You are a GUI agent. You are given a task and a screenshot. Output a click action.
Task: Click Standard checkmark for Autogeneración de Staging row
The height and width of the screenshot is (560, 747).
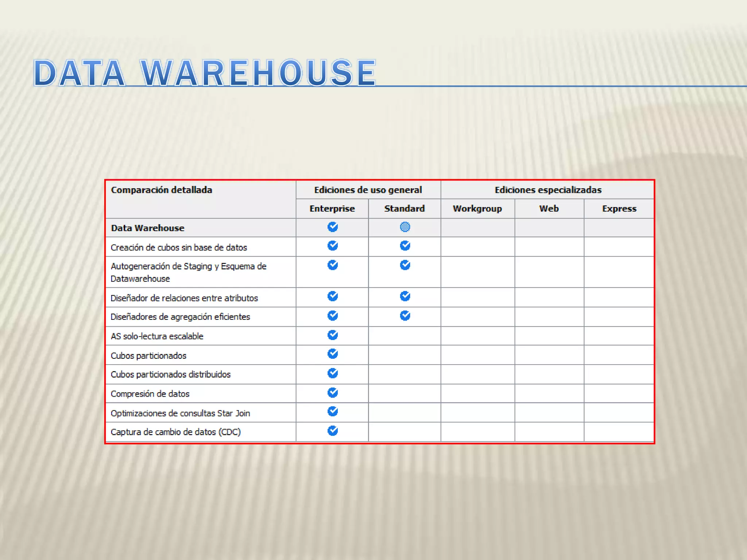tap(405, 265)
